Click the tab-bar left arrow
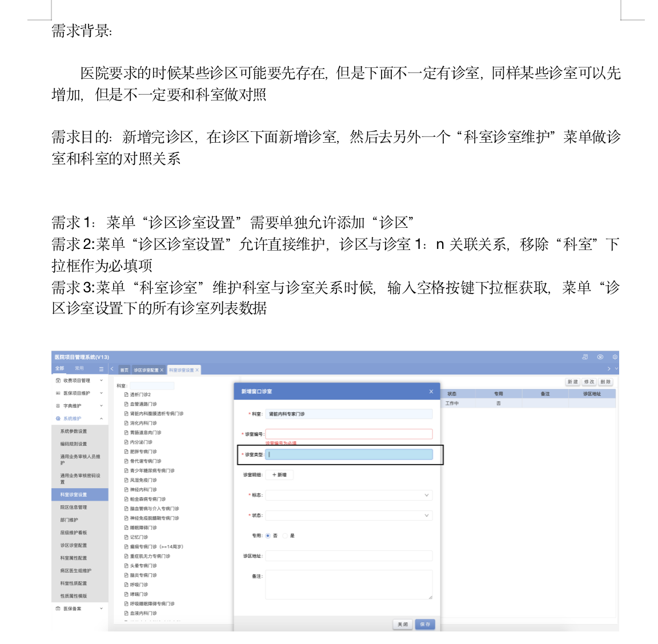Viewport: 658px width, 644px height. tap(112, 369)
